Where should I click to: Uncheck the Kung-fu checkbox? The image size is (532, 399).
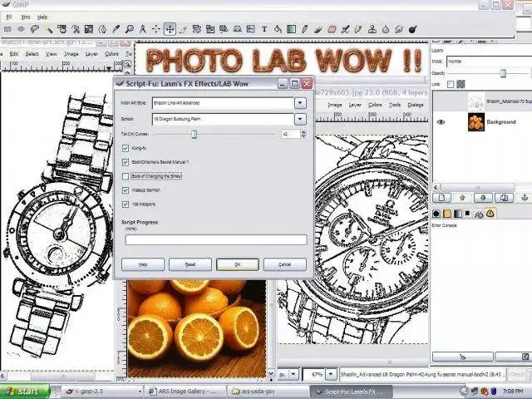(x=126, y=148)
